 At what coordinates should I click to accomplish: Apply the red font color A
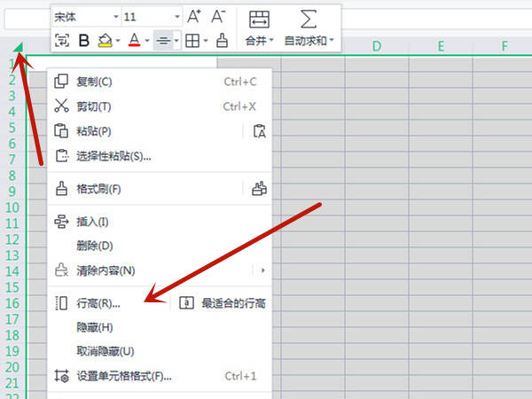click(135, 41)
